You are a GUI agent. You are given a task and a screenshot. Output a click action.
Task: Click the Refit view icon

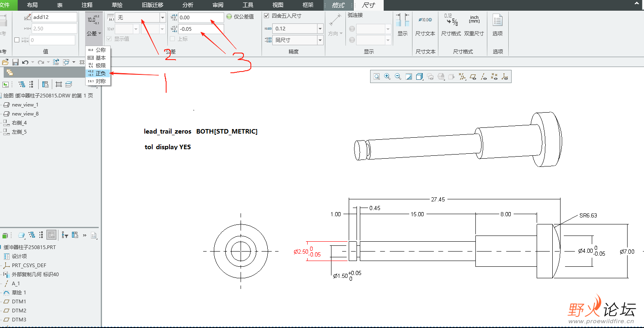pos(376,77)
